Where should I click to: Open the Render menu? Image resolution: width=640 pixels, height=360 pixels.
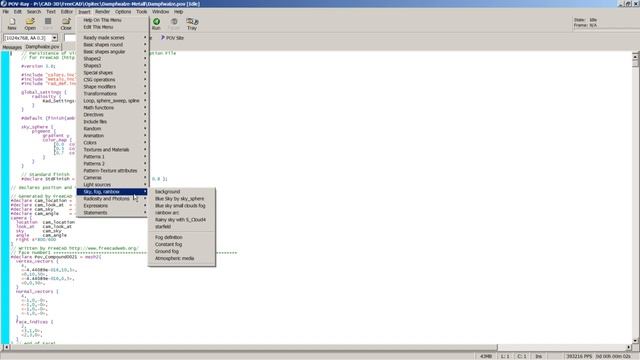click(102, 12)
